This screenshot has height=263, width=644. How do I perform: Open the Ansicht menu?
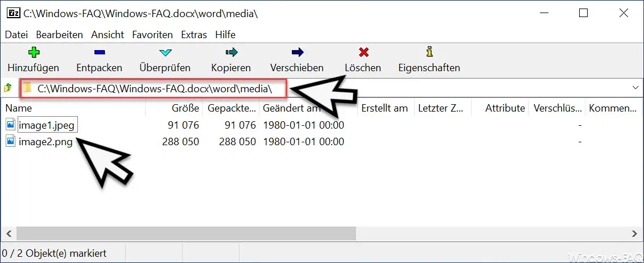point(108,35)
